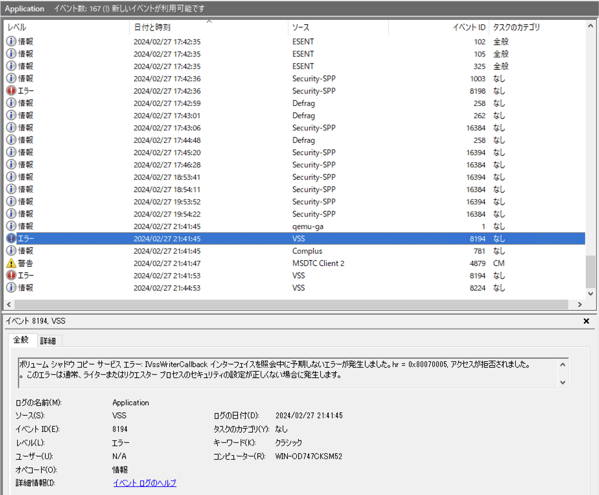
Task: Select the ESENT event ID 105 cell
Action: tap(479, 54)
